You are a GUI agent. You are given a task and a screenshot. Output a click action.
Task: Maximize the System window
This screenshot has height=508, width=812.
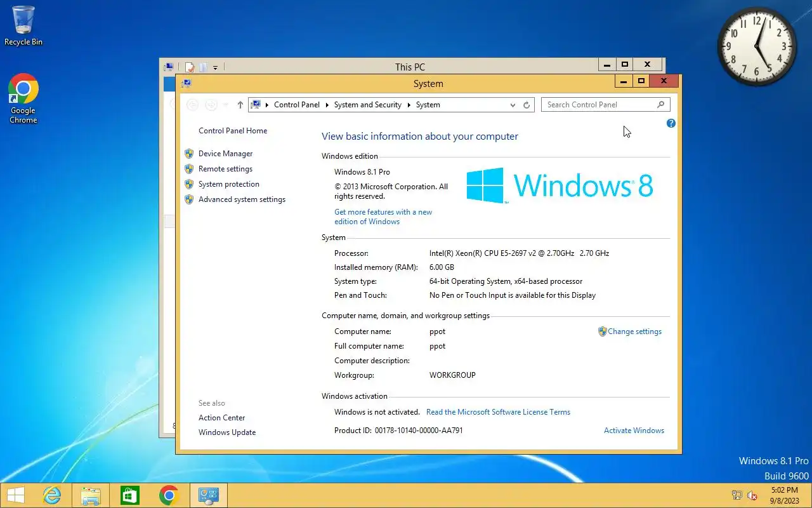[641, 81]
